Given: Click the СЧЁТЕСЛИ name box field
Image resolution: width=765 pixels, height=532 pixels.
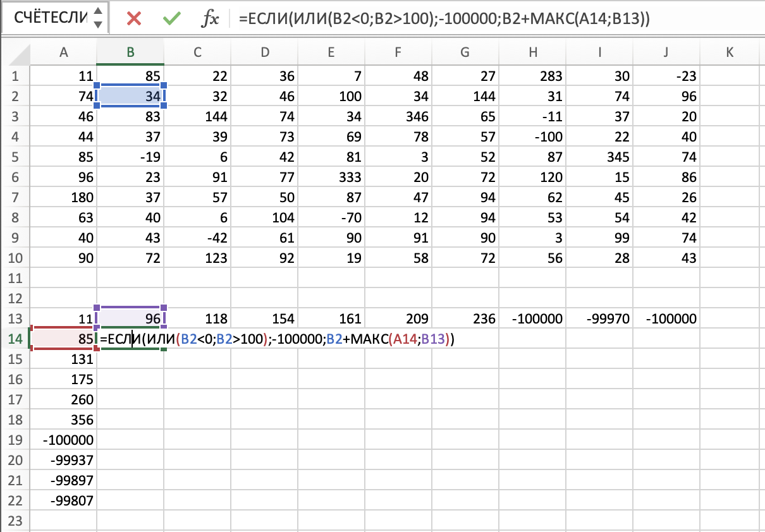Looking at the screenshot, I should coord(51,18).
